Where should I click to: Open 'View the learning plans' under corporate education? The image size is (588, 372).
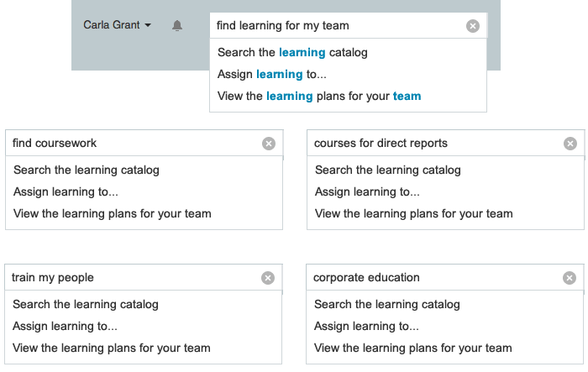[x=413, y=348]
